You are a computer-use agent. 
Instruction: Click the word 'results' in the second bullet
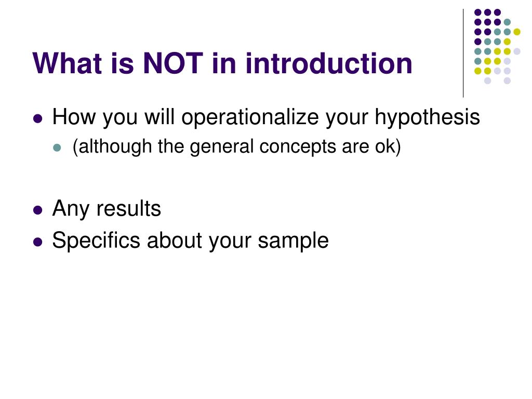(129, 209)
